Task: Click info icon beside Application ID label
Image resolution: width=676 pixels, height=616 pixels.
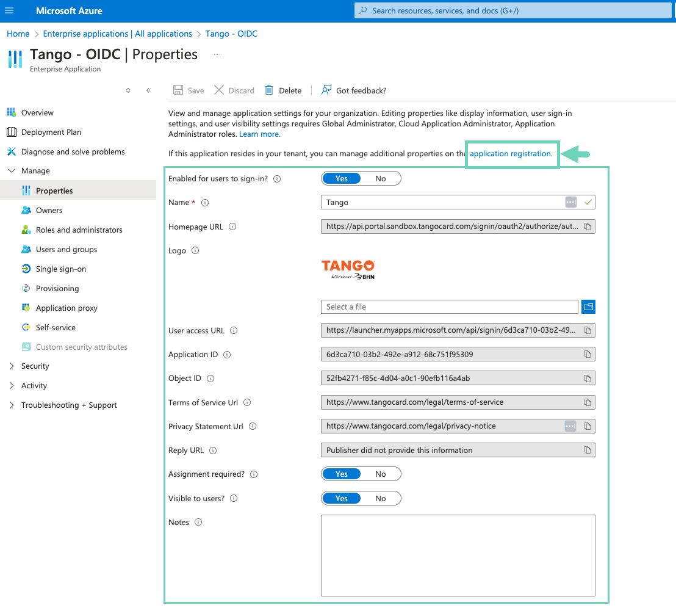Action: pyautogui.click(x=227, y=355)
